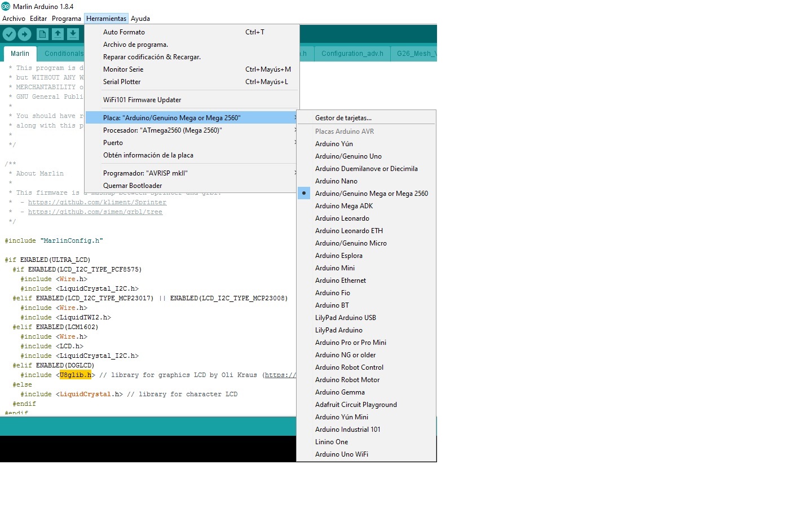Click the Save sketch down-arrow icon

click(73, 34)
